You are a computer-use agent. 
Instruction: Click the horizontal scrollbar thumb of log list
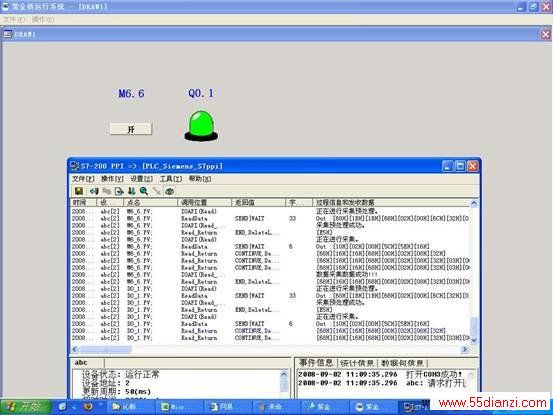(105, 349)
